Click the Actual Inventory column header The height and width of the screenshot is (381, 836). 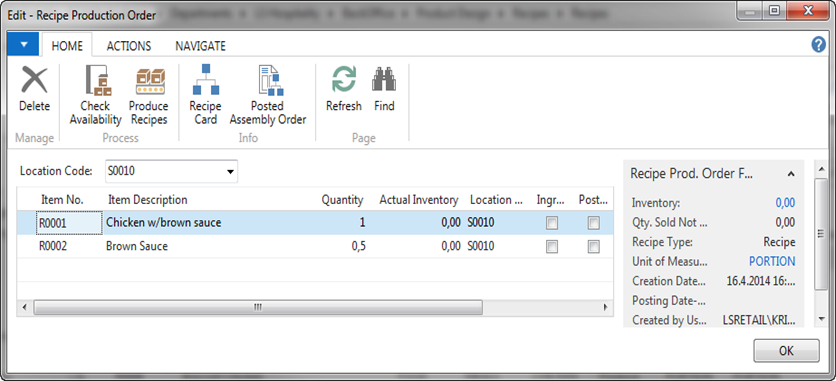point(419,200)
